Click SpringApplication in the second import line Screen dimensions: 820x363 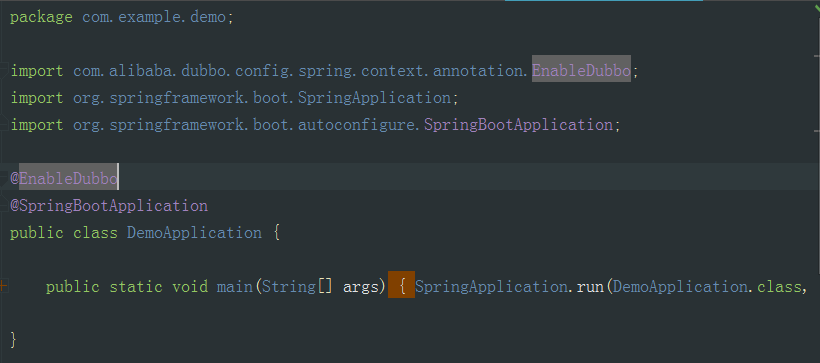pos(374,97)
